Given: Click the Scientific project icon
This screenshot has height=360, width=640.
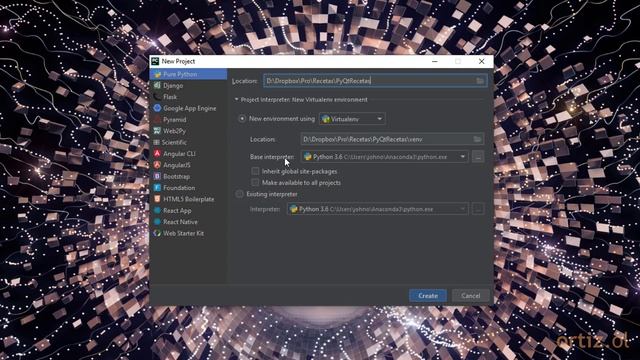Looking at the screenshot, I should click(157, 142).
